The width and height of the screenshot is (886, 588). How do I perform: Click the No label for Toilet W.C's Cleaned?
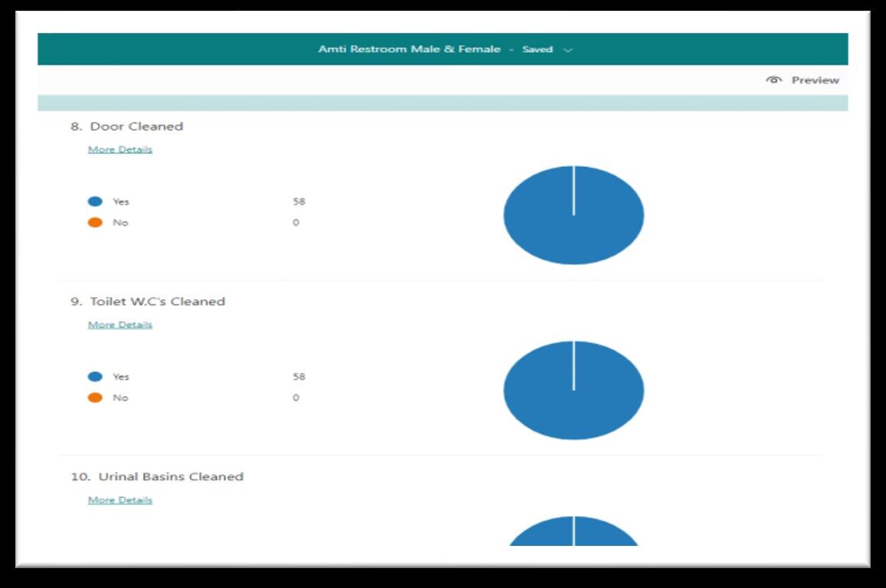119,397
